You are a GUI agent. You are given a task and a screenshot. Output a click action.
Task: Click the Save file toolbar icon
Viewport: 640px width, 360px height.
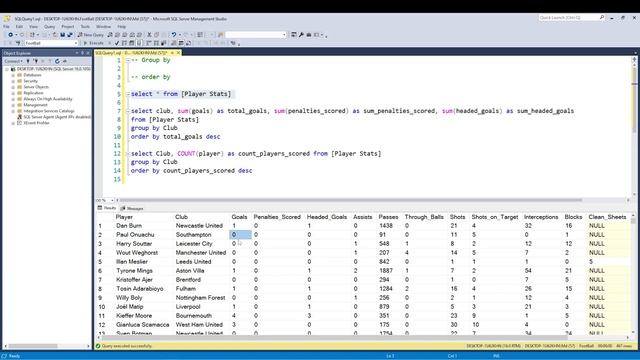(x=62, y=35)
